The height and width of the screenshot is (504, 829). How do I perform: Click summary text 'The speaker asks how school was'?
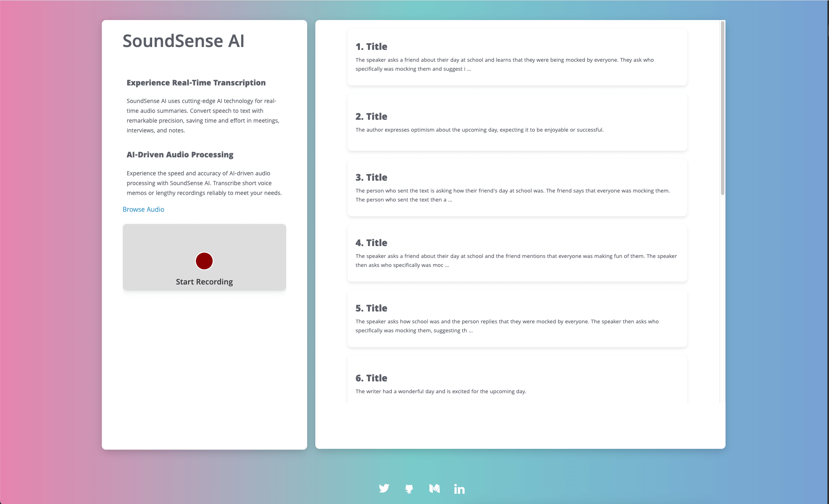coord(507,326)
